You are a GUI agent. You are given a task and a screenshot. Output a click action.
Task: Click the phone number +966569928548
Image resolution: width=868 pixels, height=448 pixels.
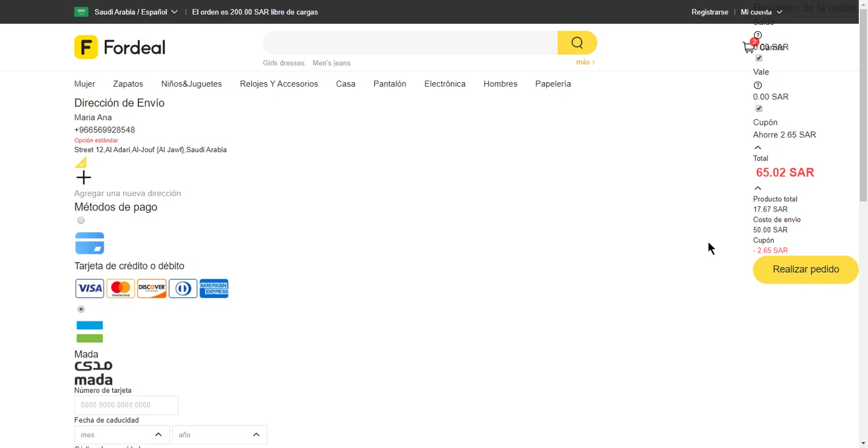pyautogui.click(x=105, y=130)
